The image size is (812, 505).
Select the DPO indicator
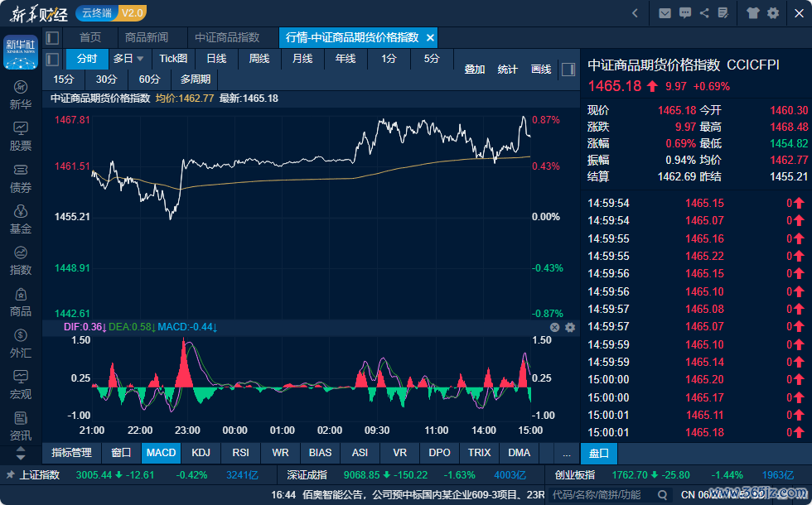tap(440, 453)
